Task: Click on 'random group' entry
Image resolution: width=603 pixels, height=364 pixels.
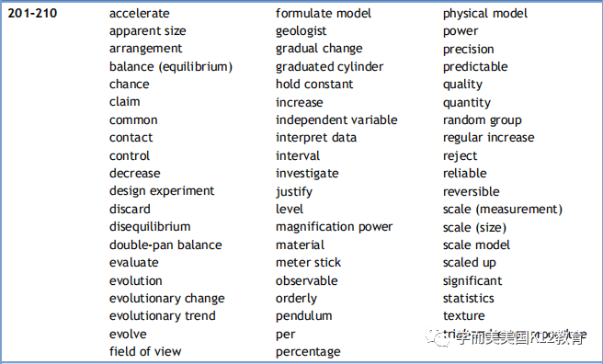Action: coord(482,120)
